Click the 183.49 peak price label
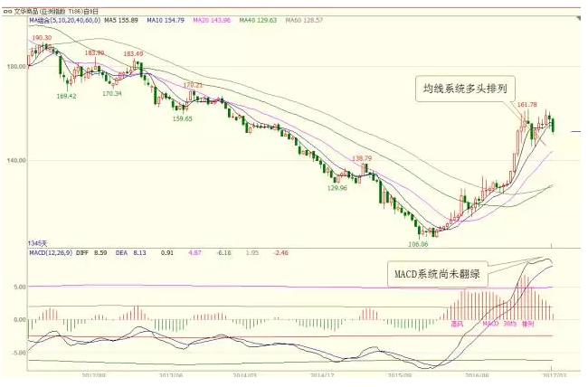588x387 pixels. (x=134, y=54)
